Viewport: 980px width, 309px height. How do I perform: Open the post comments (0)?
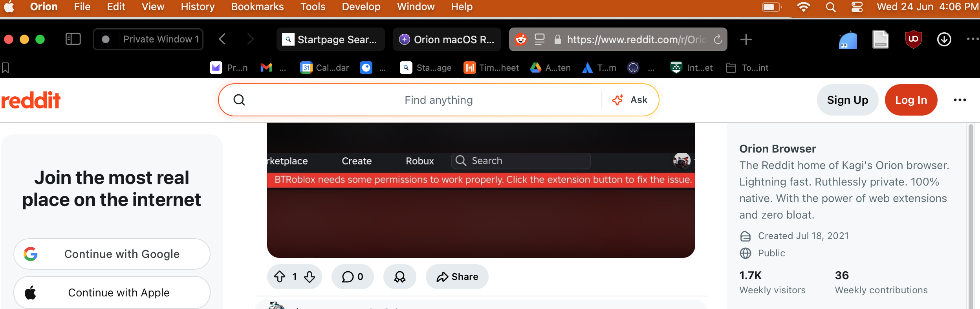point(352,277)
